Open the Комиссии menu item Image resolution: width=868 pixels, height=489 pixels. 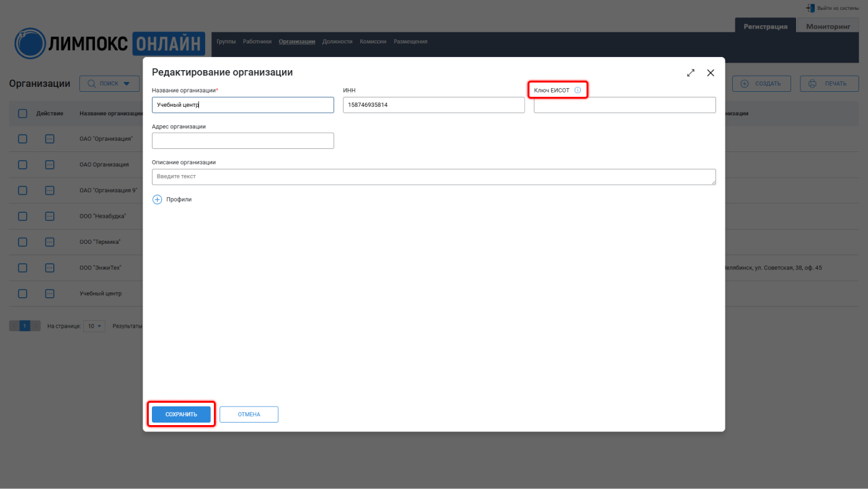373,42
